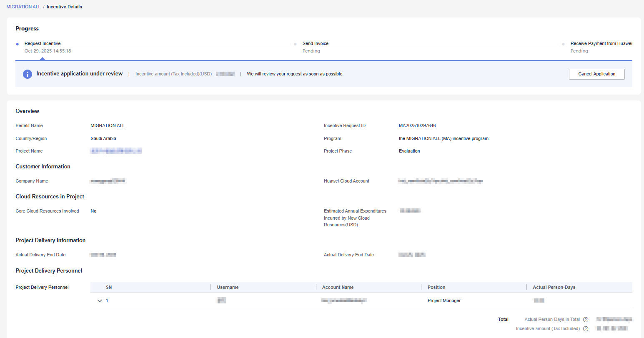
Task: Click the Receive Payment from Huawei step dot
Action: (x=563, y=44)
